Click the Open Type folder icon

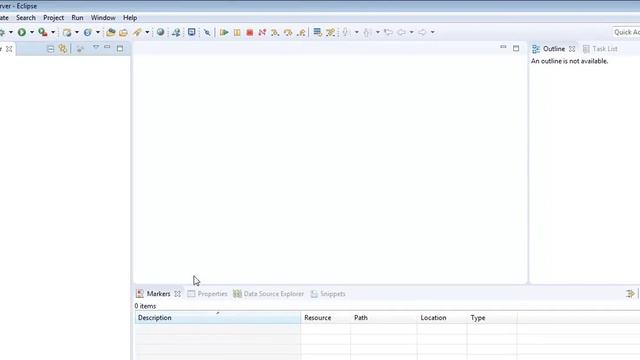111,32
